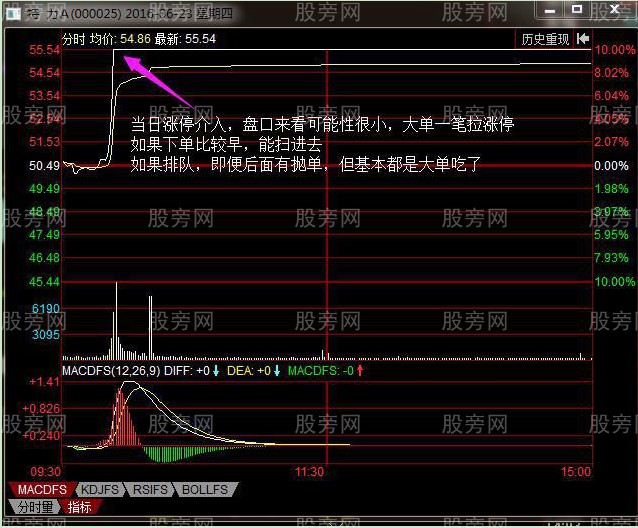Click the 3095 volume axis label

[x=46, y=335]
